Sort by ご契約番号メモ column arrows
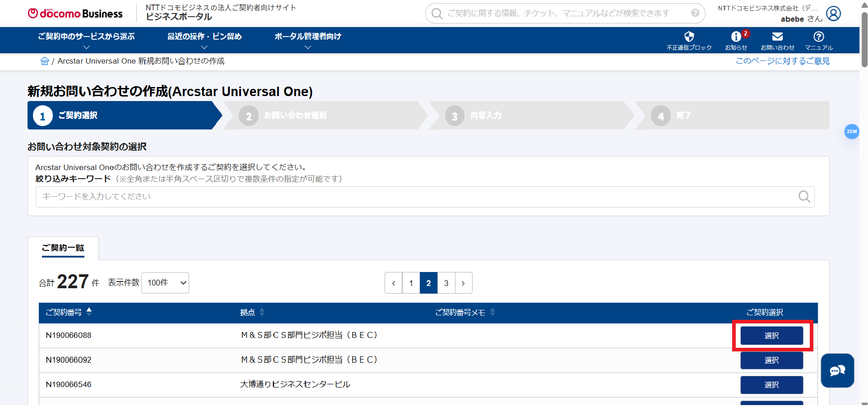The height and width of the screenshot is (415, 868). [492, 312]
